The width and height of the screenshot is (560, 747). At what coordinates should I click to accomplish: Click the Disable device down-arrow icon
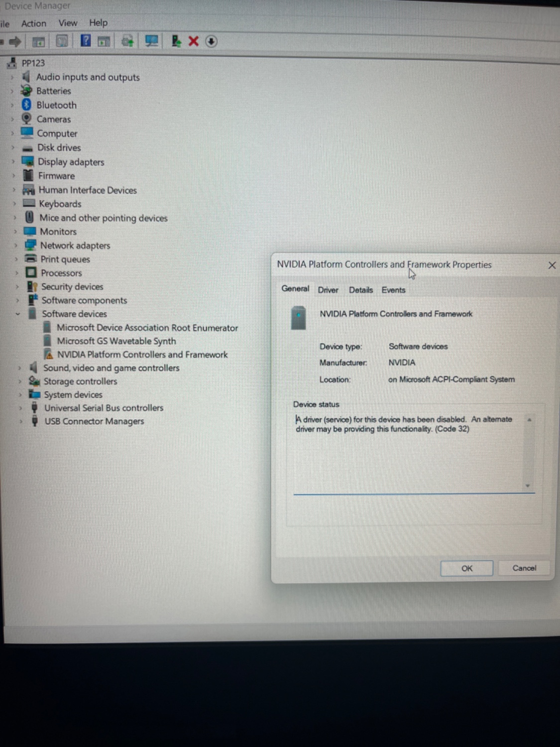click(x=211, y=41)
